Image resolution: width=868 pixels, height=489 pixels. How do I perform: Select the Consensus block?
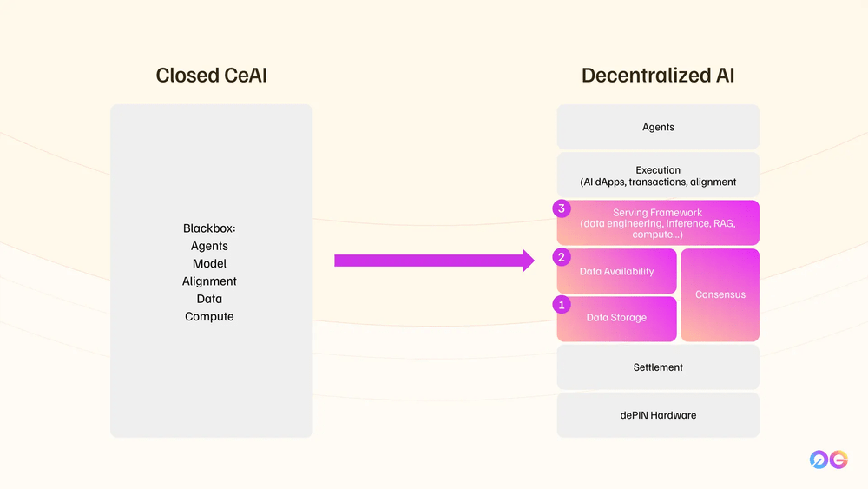pos(720,294)
